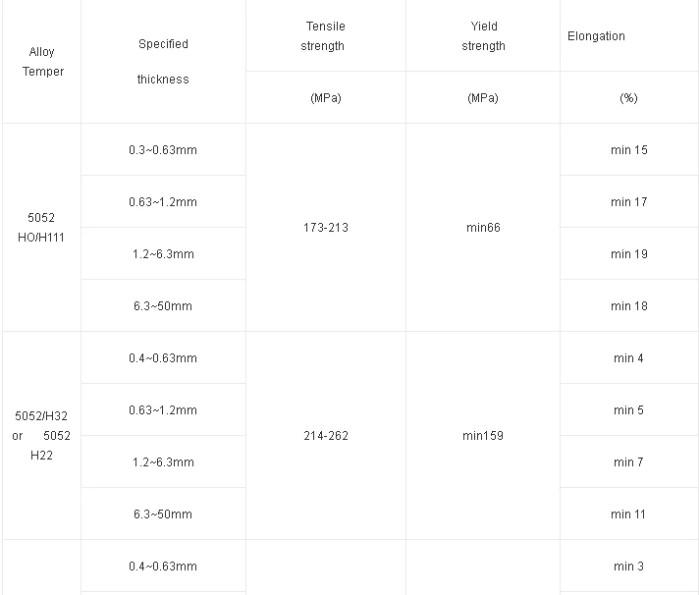Click the (%) unit cell

point(628,98)
